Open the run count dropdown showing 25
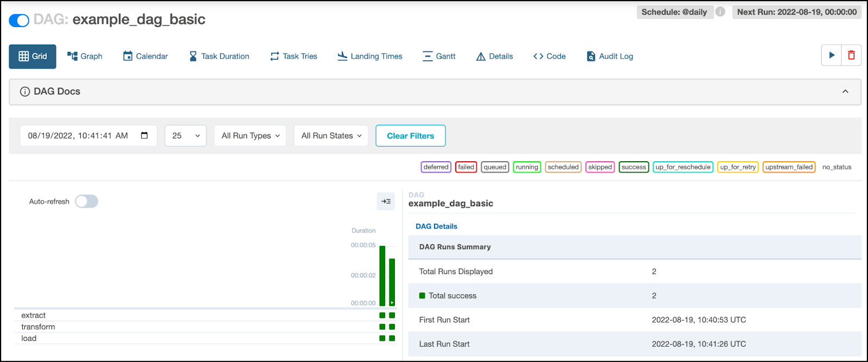Screen dimensions: 868x362 click(186, 136)
